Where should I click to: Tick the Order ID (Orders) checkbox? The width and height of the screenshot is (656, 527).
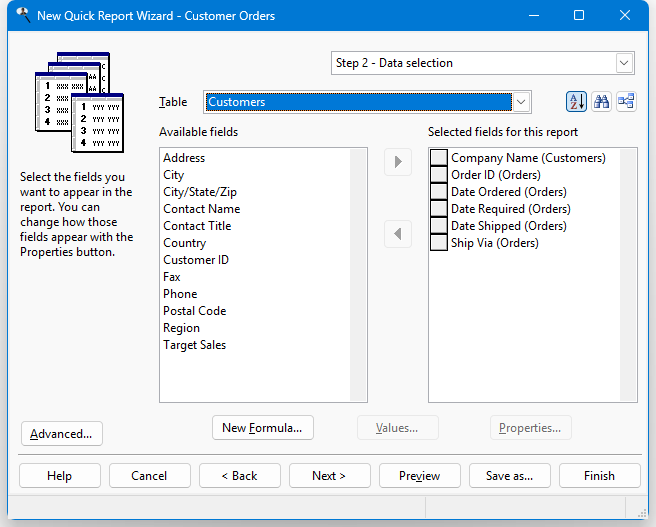[x=439, y=175]
